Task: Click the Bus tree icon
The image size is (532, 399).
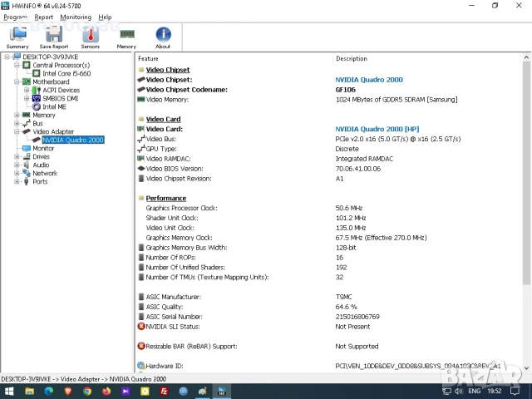Action: 27,123
